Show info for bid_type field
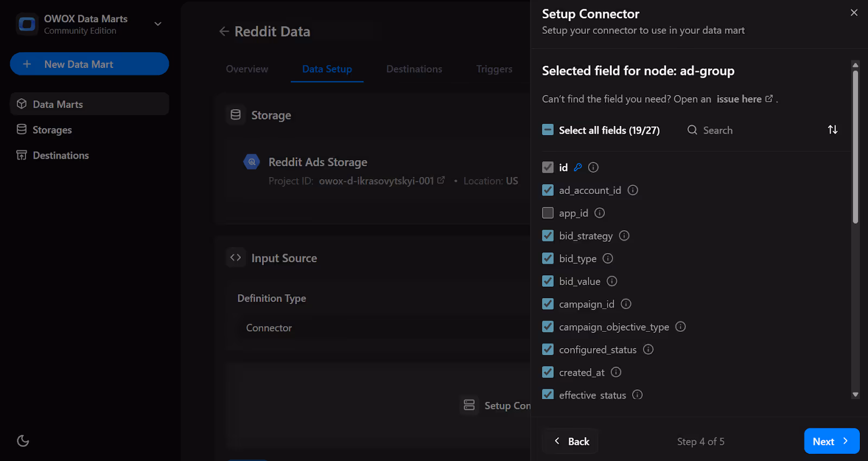Image resolution: width=868 pixels, height=461 pixels. 608,258
